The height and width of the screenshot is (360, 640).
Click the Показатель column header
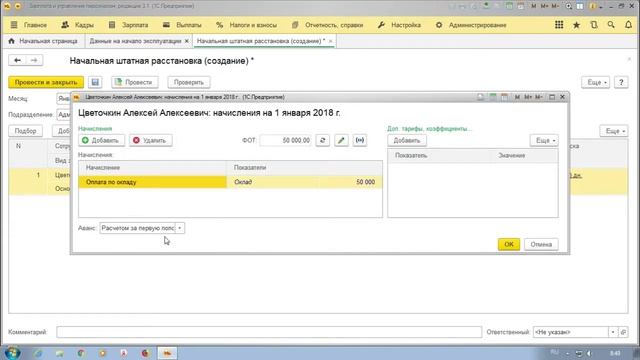(x=439, y=156)
